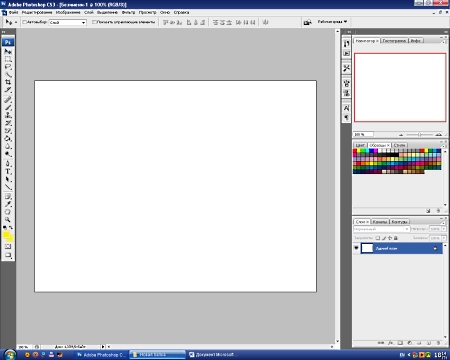Click the foreground yellow color swatch

point(6,235)
